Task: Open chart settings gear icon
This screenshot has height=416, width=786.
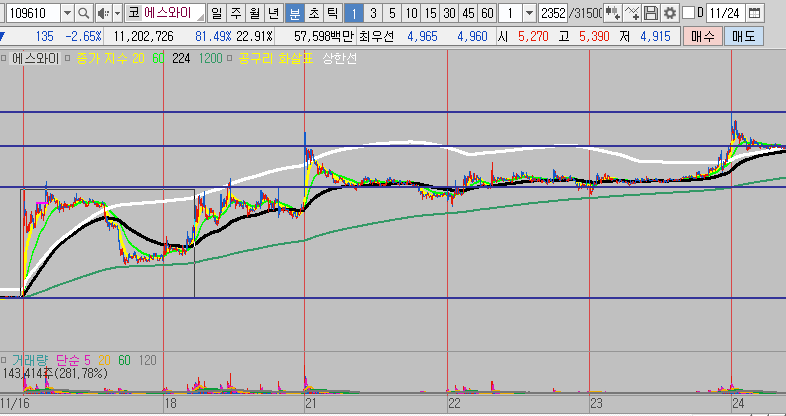Action: 670,13
